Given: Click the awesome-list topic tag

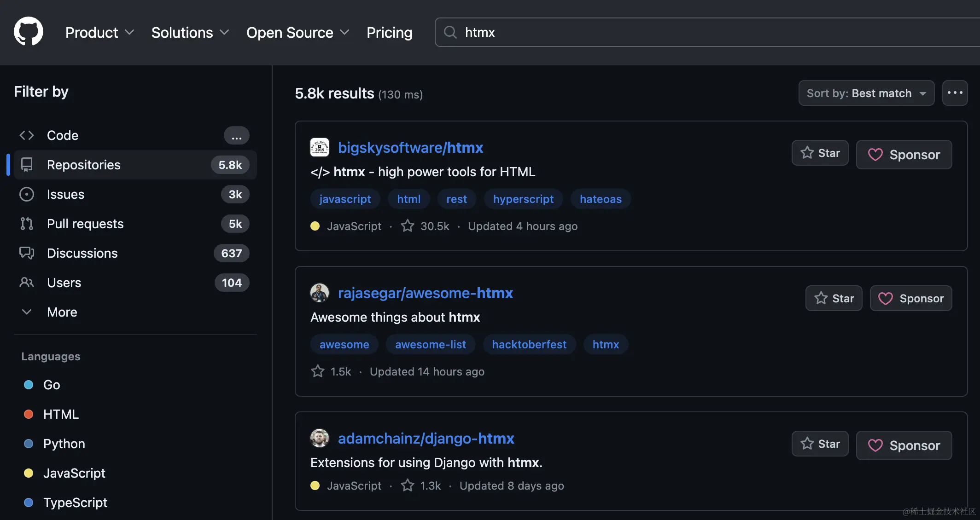Looking at the screenshot, I should [431, 344].
